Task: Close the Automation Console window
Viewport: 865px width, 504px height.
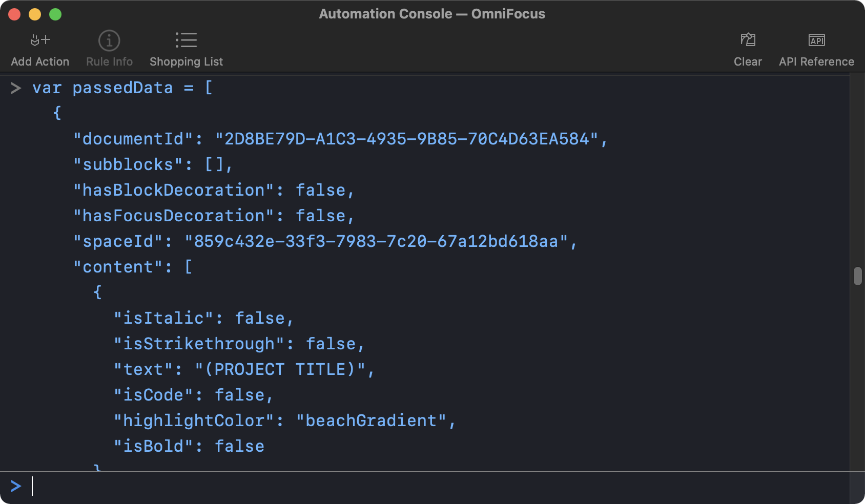Action: [x=14, y=14]
